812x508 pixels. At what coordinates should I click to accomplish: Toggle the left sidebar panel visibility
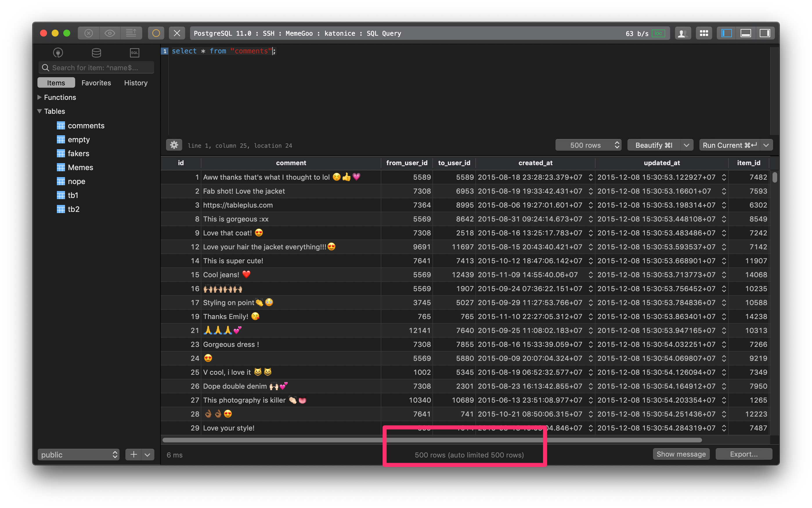(726, 33)
